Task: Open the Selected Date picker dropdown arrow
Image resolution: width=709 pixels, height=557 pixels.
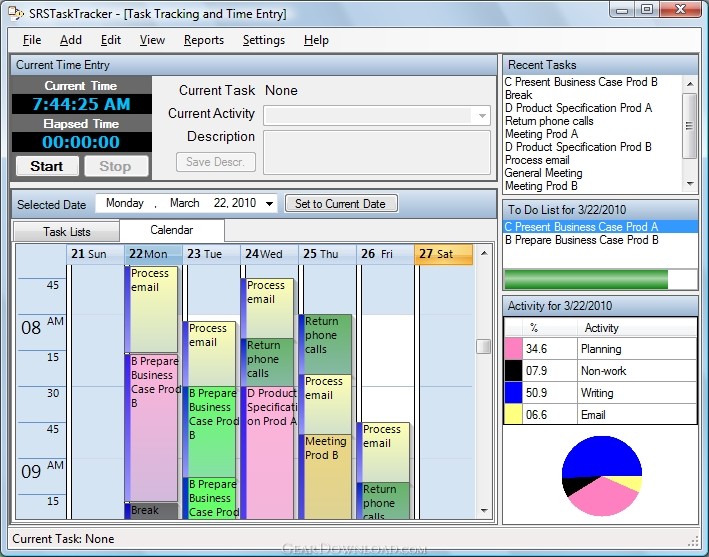Action: tap(269, 203)
